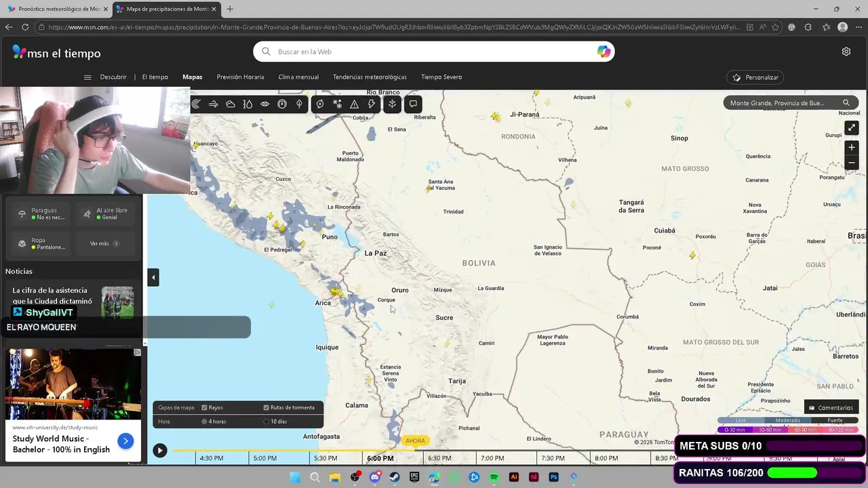Viewport: 868px width, 488px height.
Task: Select the severe weather warning triangle icon
Action: pos(354,104)
